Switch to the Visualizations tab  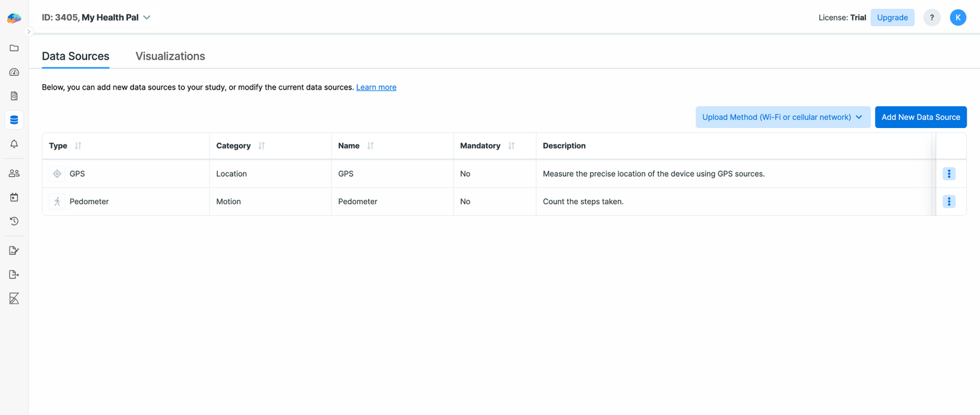pos(170,56)
